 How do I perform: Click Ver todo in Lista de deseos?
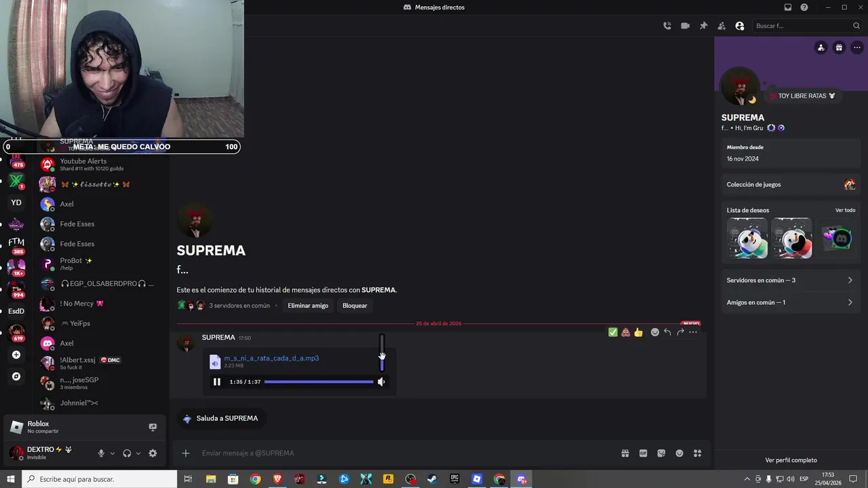pos(845,210)
